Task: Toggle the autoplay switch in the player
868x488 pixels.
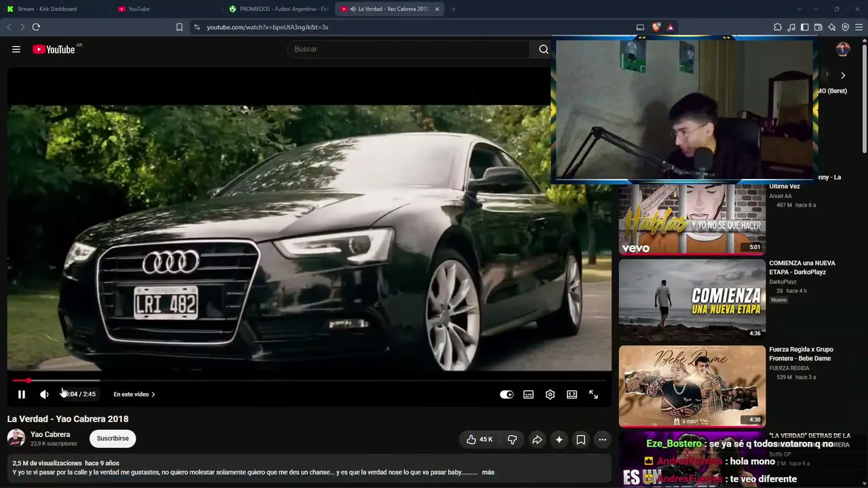Action: tap(507, 394)
